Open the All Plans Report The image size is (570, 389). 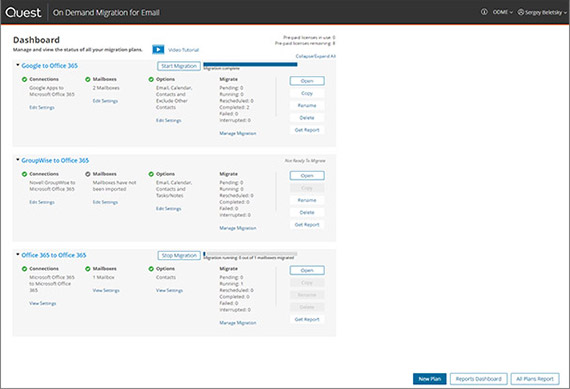[535, 379]
